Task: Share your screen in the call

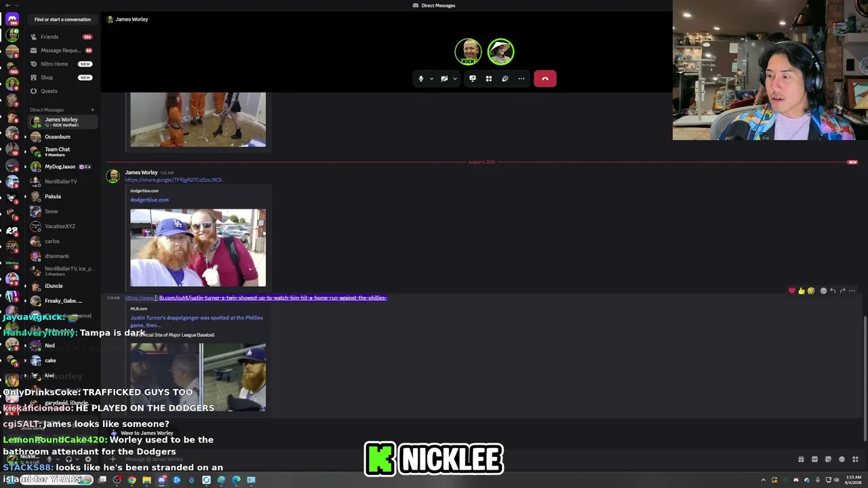Action: [473, 79]
